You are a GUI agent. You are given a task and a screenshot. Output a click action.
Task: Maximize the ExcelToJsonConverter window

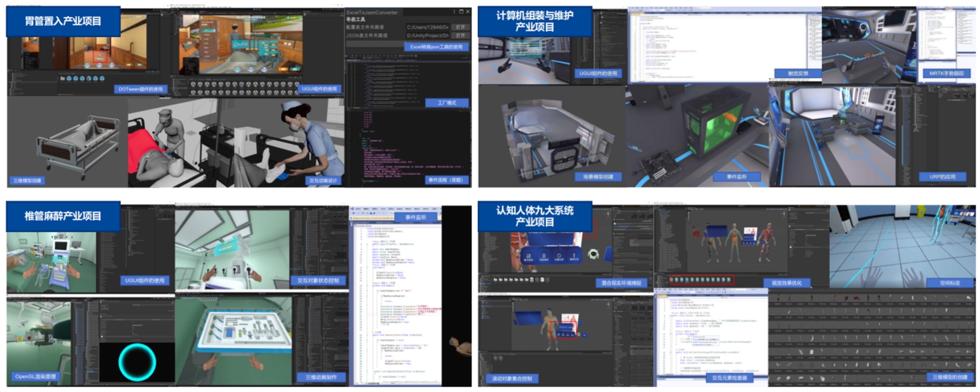pos(461,12)
